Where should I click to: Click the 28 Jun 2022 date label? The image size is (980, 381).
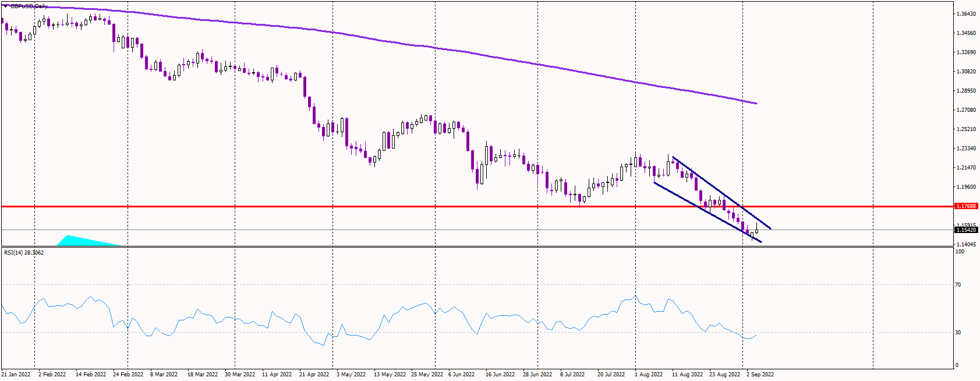pos(537,375)
